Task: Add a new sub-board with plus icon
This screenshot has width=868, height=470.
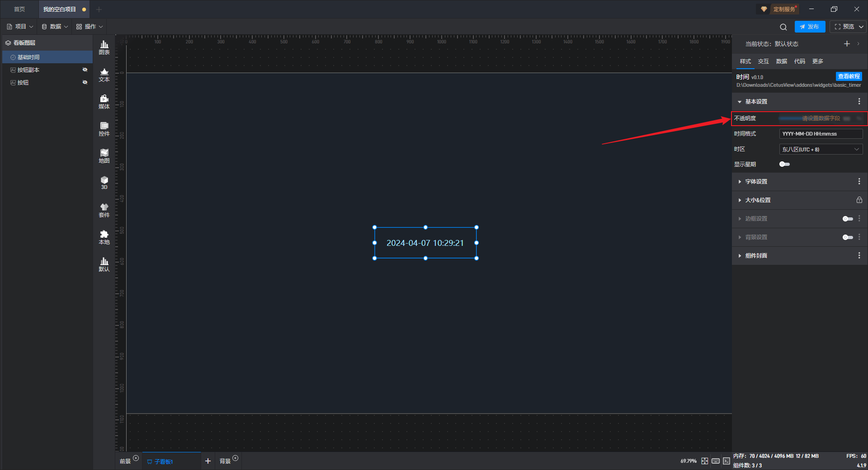Action: [208, 461]
